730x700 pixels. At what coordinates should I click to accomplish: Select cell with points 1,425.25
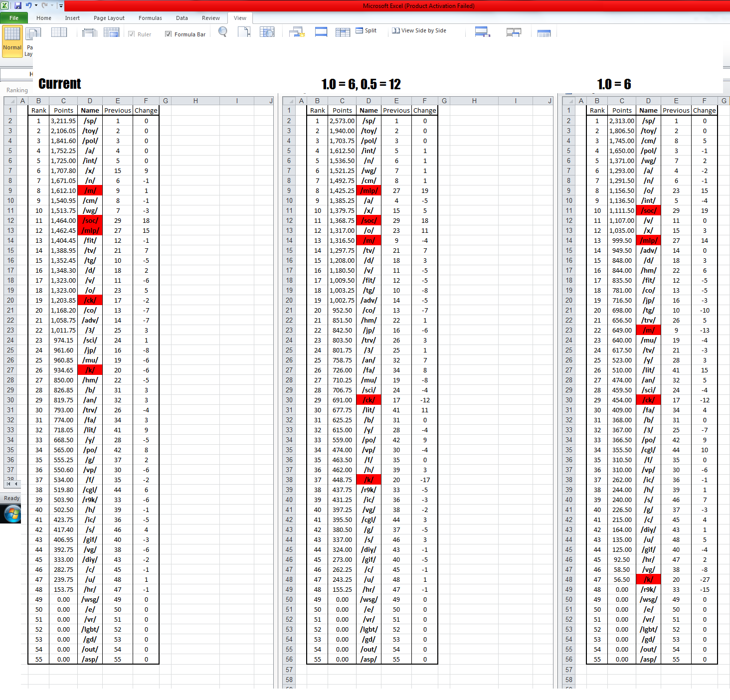click(342, 190)
